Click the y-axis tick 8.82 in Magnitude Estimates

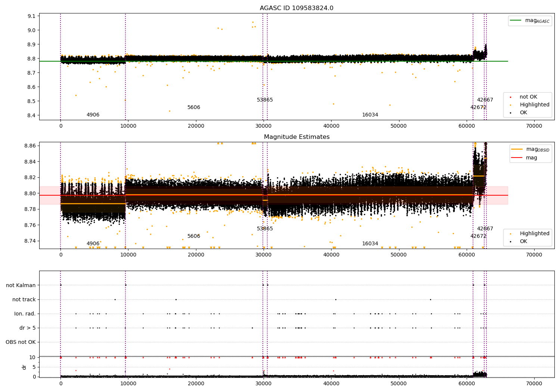(x=30, y=177)
